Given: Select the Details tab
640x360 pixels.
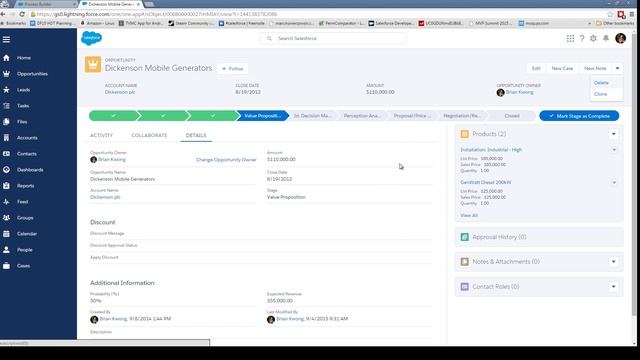Looking at the screenshot, I should coord(196,136).
